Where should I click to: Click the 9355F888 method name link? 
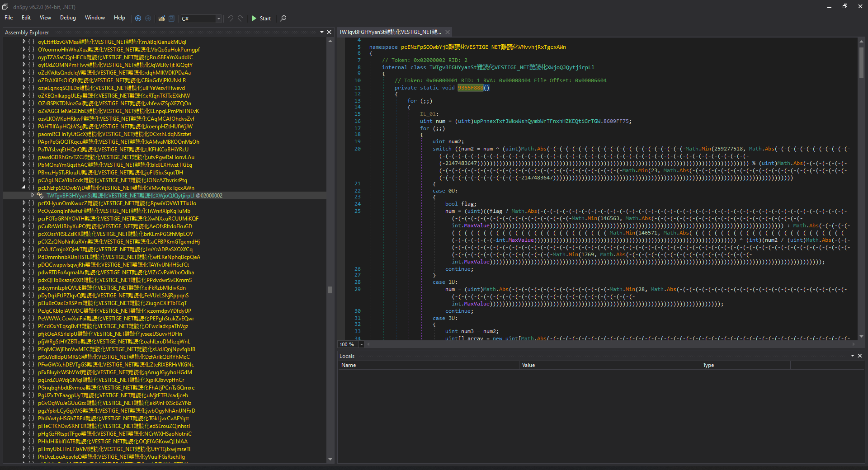pos(470,88)
